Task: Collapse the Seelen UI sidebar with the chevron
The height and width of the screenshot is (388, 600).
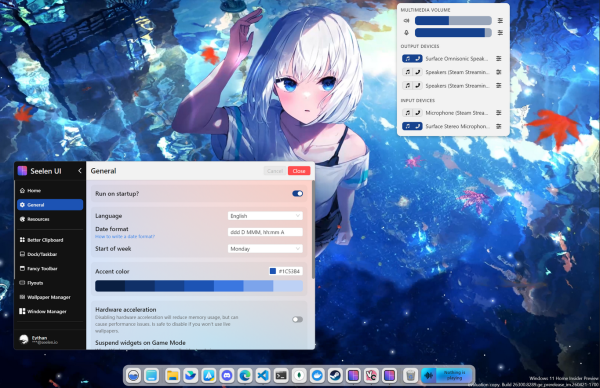Action: 80,171
